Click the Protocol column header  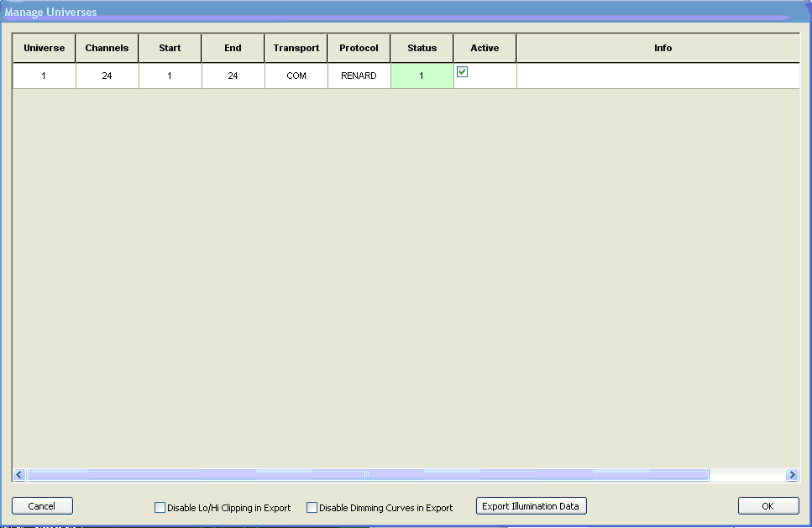click(x=359, y=48)
